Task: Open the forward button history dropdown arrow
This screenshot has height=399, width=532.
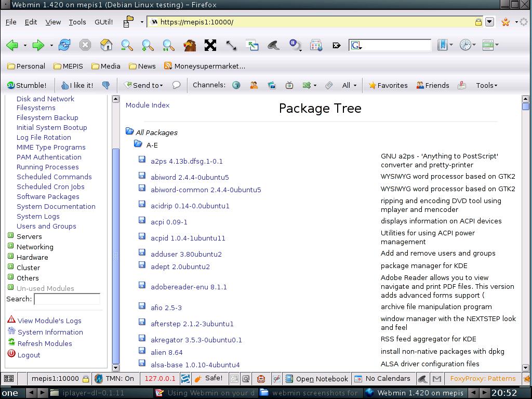Action: click(x=51, y=45)
